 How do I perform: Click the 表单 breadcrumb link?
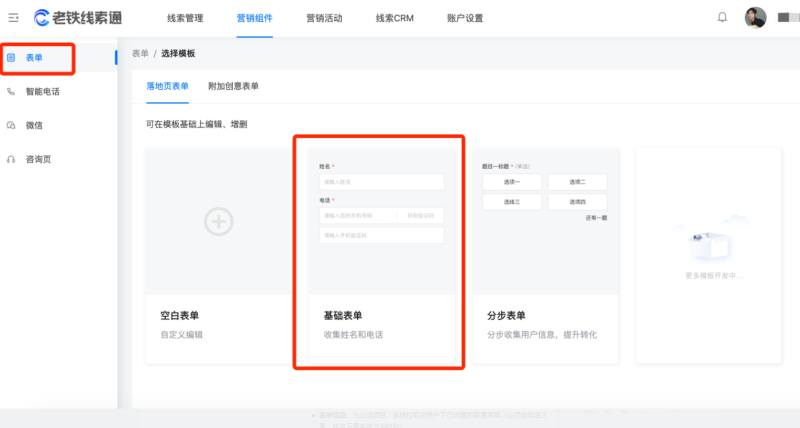(x=140, y=54)
